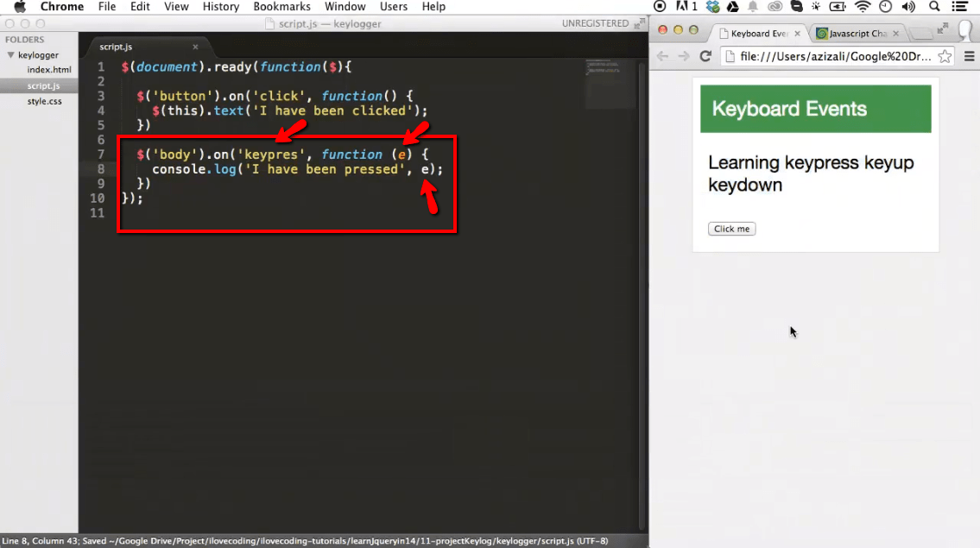Open Spotlight search icon
This screenshot has height=548, width=980.
point(934,6)
